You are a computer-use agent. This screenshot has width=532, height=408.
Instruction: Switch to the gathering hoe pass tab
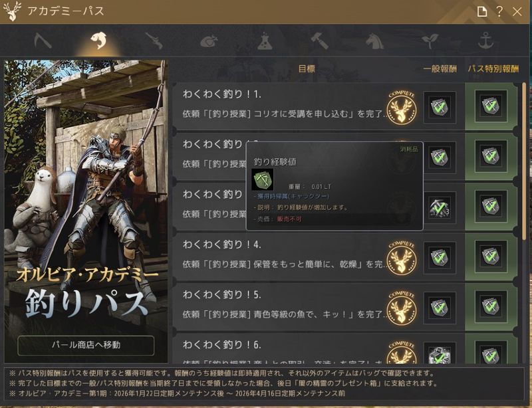(43, 41)
